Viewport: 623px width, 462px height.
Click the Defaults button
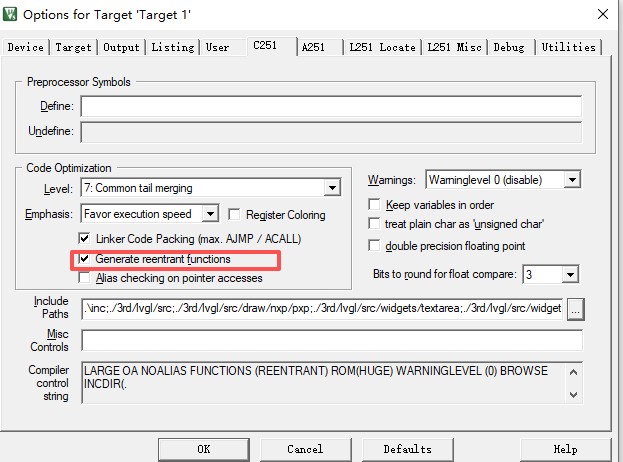[x=407, y=449]
